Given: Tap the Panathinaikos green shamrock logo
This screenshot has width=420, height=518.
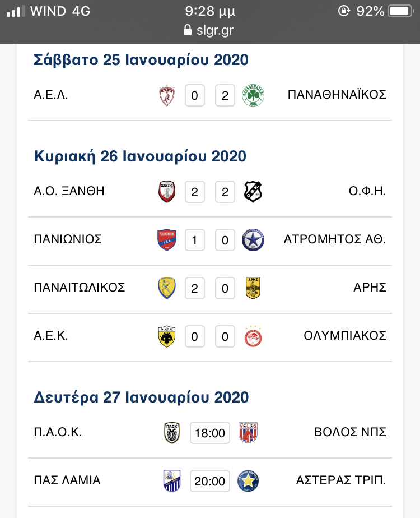Looking at the screenshot, I should click(x=253, y=96).
